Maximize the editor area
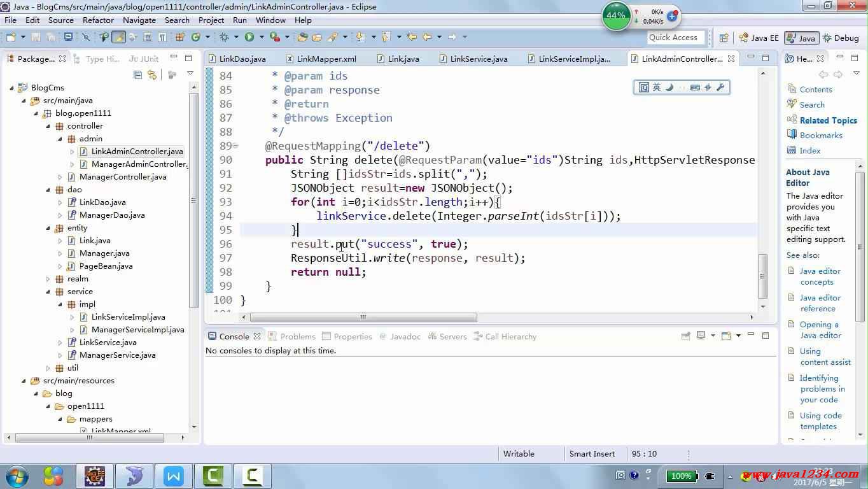The height and width of the screenshot is (489, 868). [x=766, y=58]
